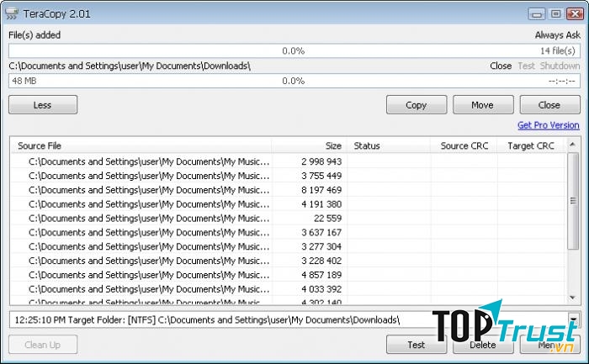Click the Source CRC column header
The height and width of the screenshot is (364, 589).
464,145
